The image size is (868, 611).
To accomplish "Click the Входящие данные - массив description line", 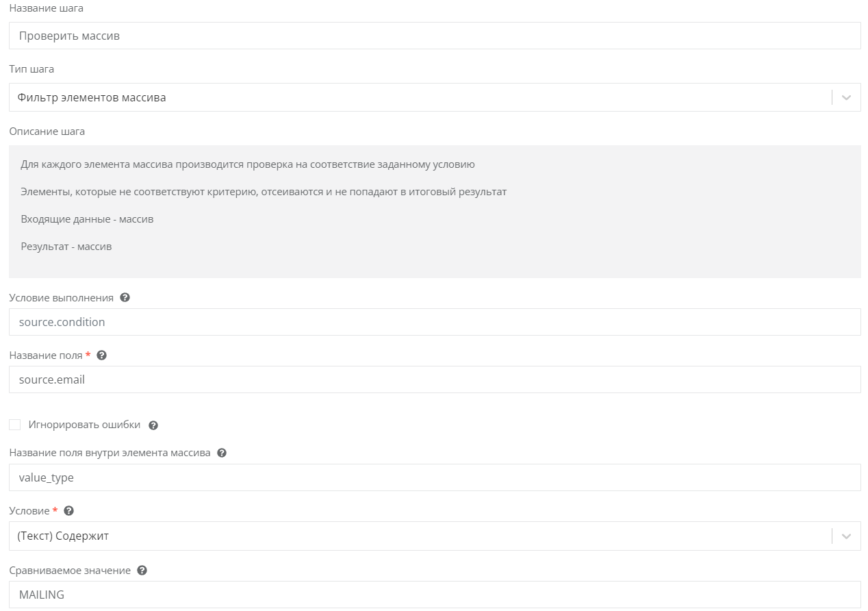I will (87, 219).
